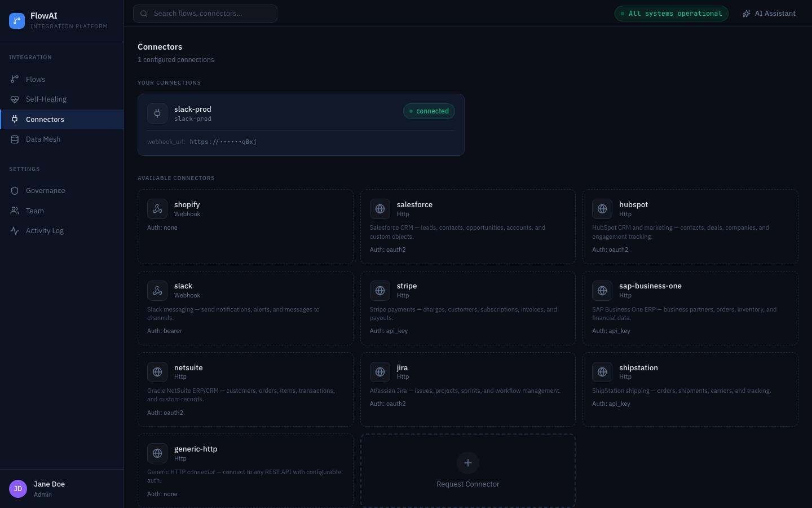Screen dimensions: 812x508
Task: Click the Governance shield icon
Action: (15, 191)
